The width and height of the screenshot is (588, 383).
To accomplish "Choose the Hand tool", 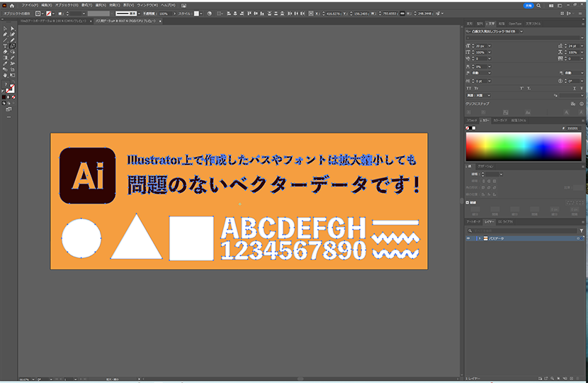I will click(5, 74).
